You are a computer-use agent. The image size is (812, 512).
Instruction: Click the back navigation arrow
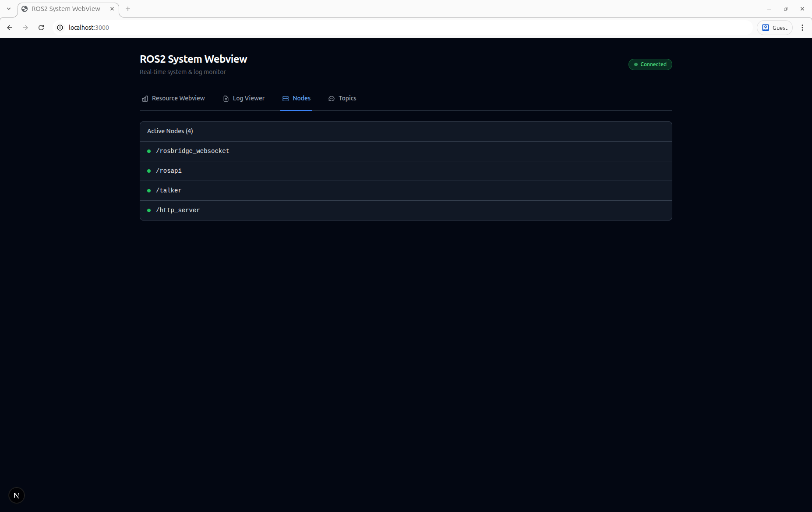[10, 27]
